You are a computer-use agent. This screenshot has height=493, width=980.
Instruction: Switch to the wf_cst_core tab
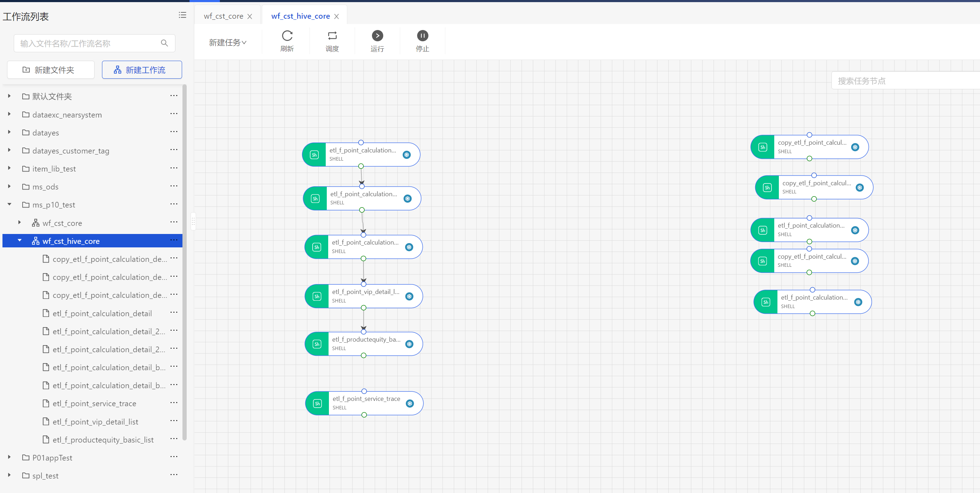click(223, 16)
